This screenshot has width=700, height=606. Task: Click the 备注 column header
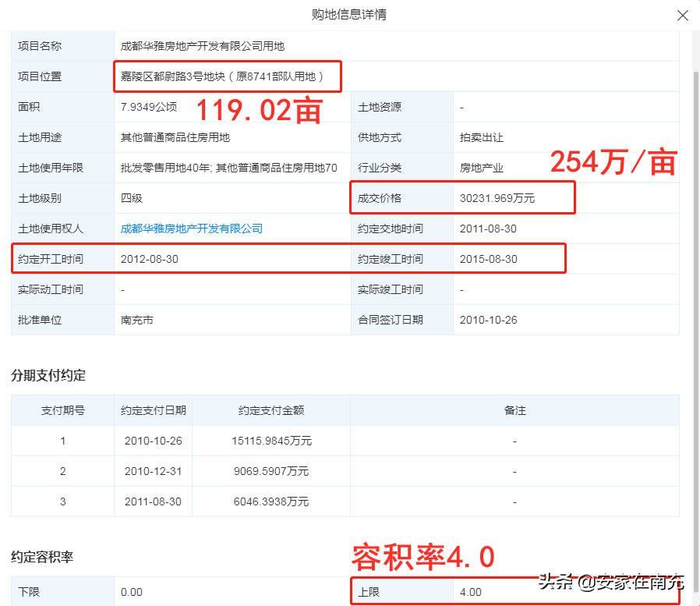click(x=514, y=410)
